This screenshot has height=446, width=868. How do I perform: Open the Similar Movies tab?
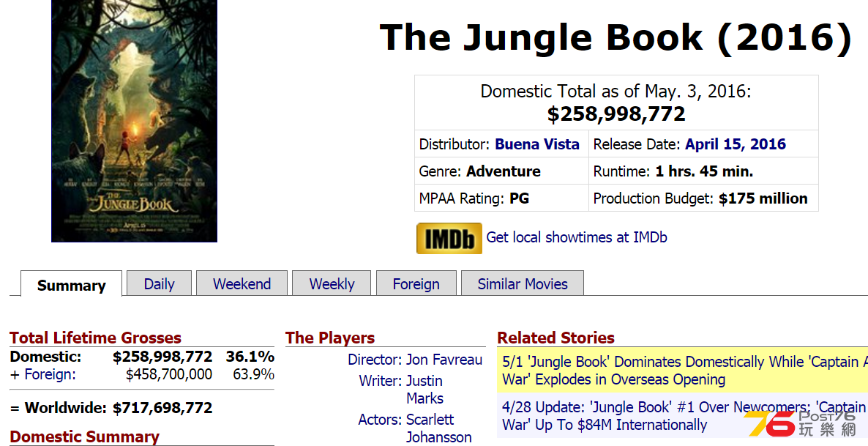[x=523, y=283]
